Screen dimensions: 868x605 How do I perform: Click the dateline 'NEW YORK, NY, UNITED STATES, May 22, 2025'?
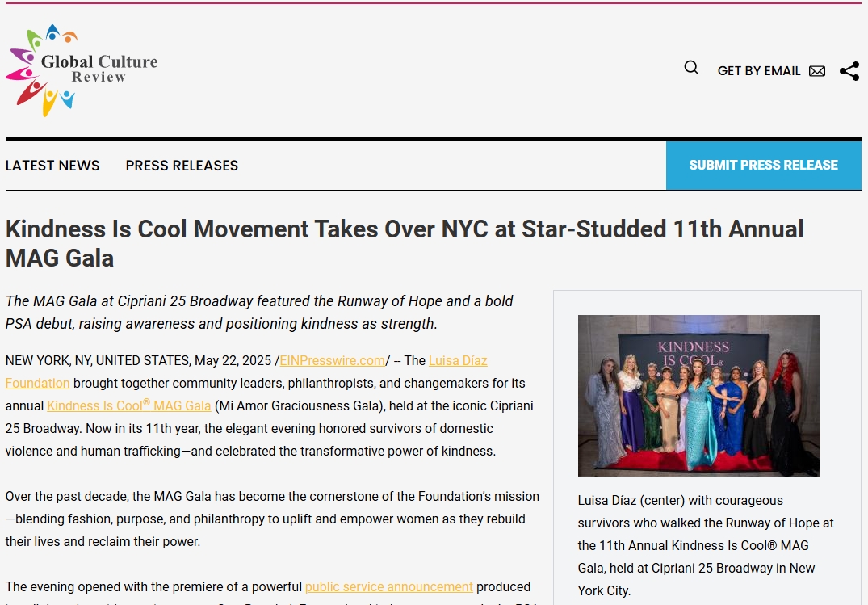tap(138, 361)
